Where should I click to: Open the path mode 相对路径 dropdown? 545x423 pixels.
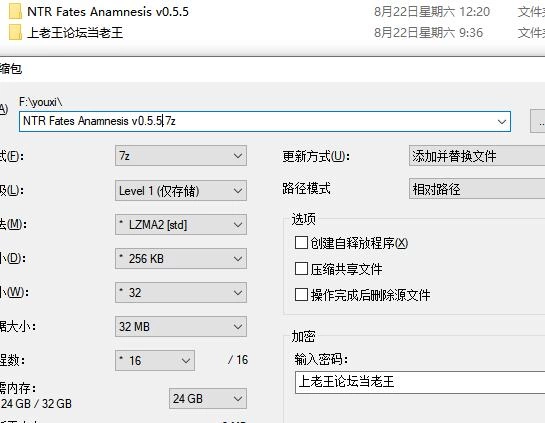tap(477, 189)
